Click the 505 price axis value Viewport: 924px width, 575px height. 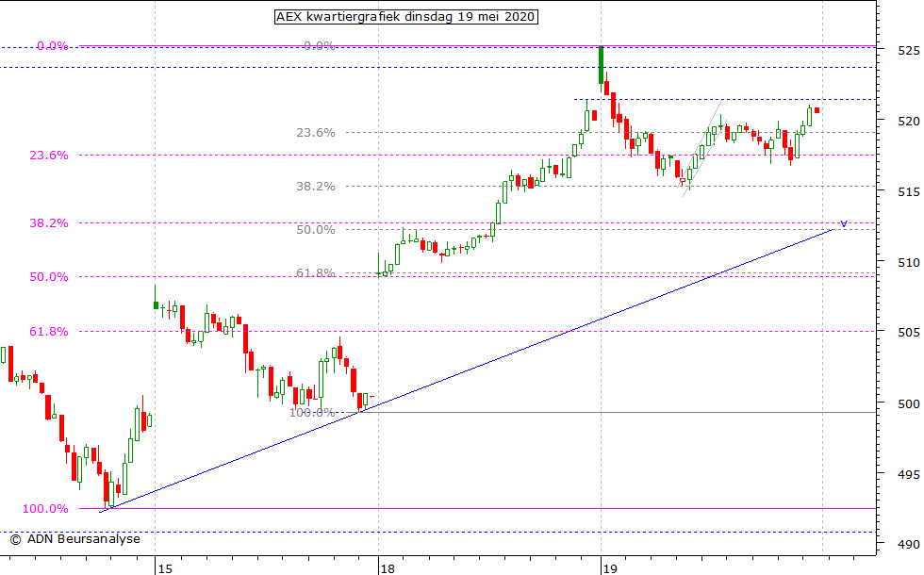click(x=908, y=332)
